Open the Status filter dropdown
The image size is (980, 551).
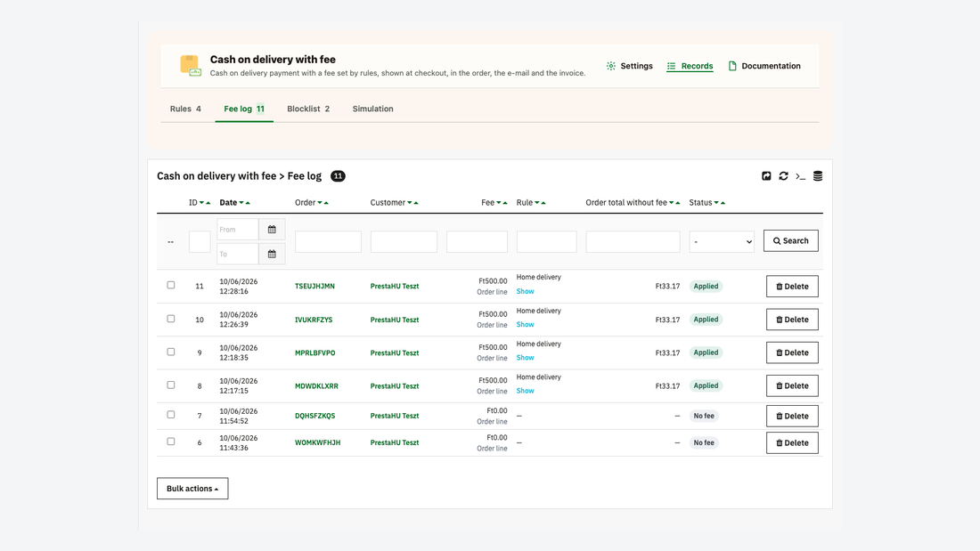coord(722,242)
